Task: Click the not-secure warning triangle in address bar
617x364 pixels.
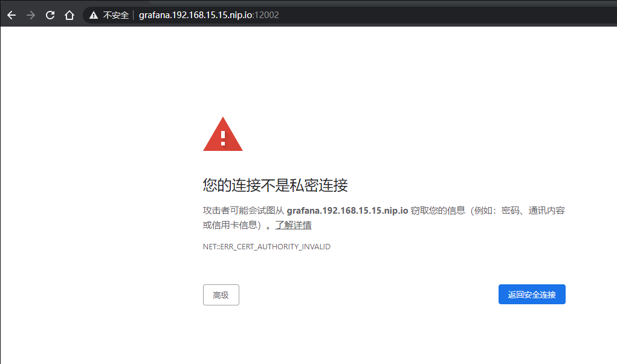Action: [x=93, y=15]
